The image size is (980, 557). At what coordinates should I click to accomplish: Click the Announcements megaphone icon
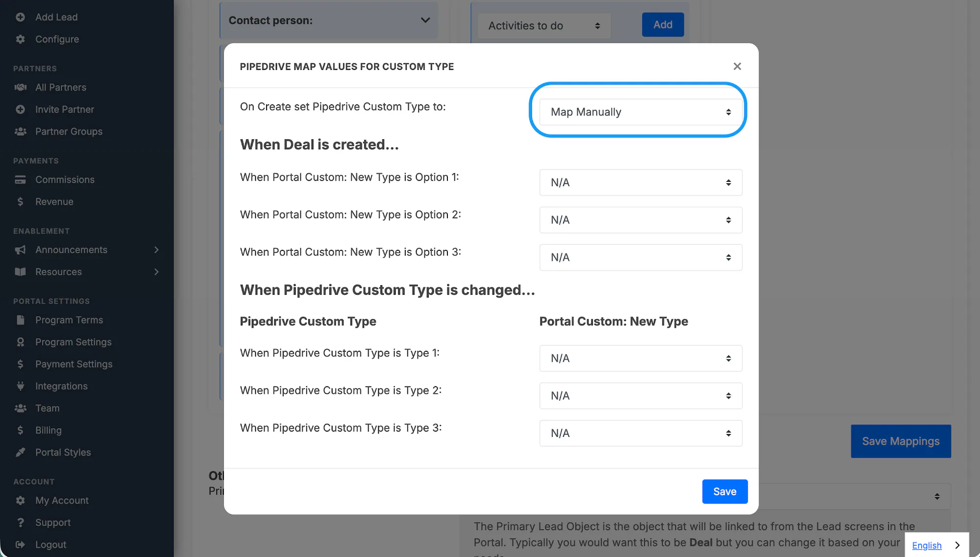point(20,250)
